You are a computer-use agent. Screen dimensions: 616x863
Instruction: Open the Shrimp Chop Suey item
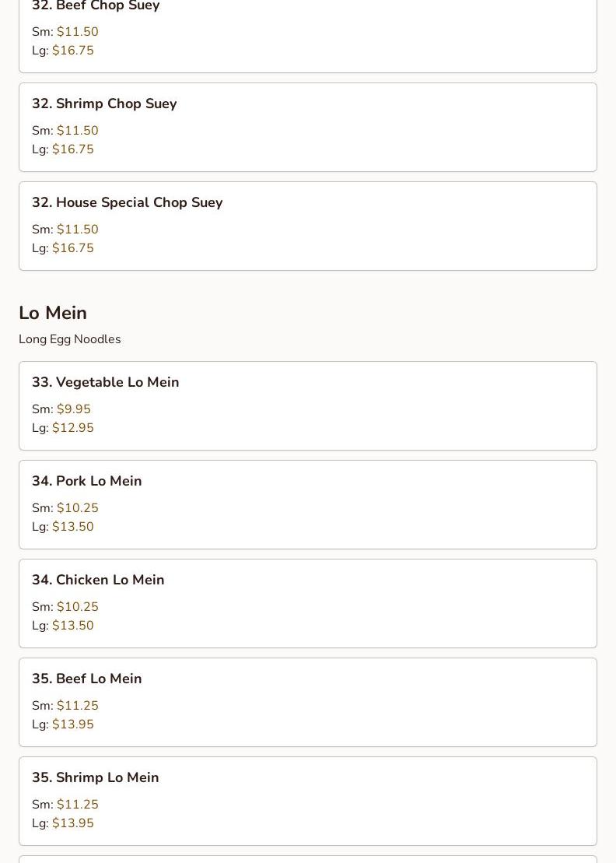(308, 127)
